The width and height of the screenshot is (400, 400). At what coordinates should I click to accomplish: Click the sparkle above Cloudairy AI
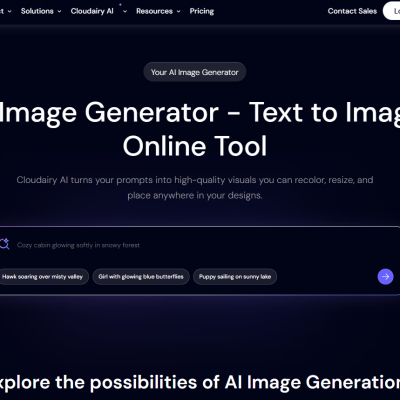pyautogui.click(x=120, y=5)
